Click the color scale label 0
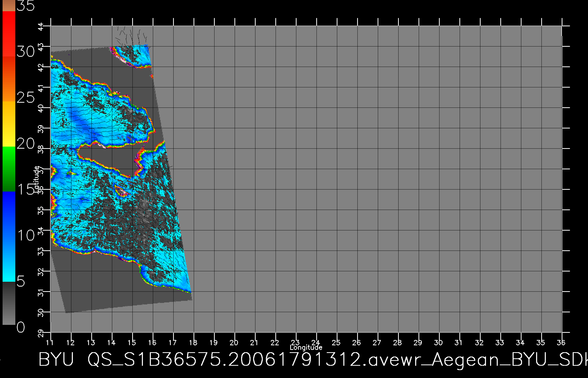588x378 pixels. (x=21, y=327)
